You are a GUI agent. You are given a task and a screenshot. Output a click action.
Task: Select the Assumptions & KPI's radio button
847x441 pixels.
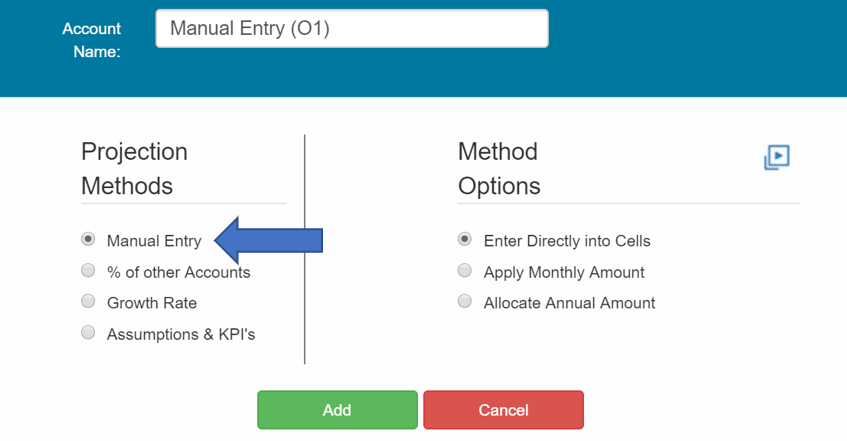(x=88, y=332)
